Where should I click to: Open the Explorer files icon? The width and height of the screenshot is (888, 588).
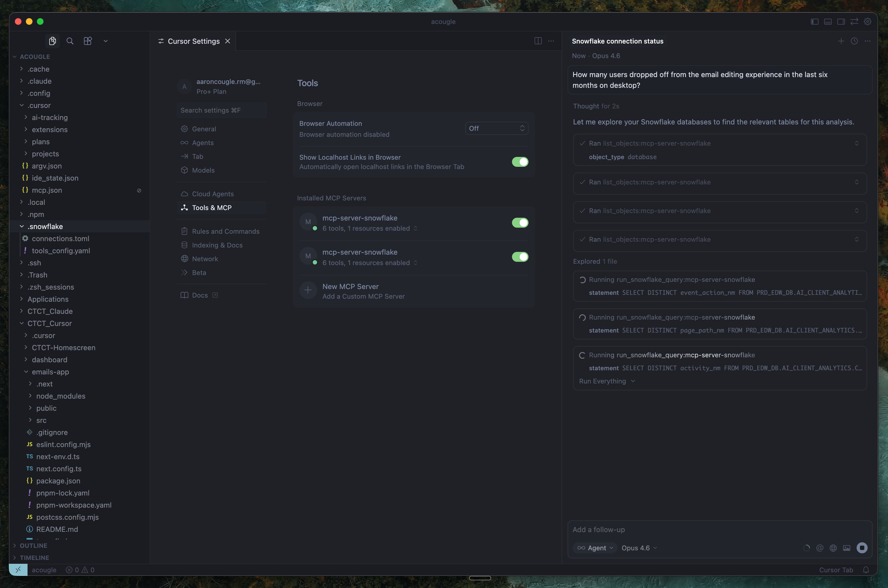(53, 41)
